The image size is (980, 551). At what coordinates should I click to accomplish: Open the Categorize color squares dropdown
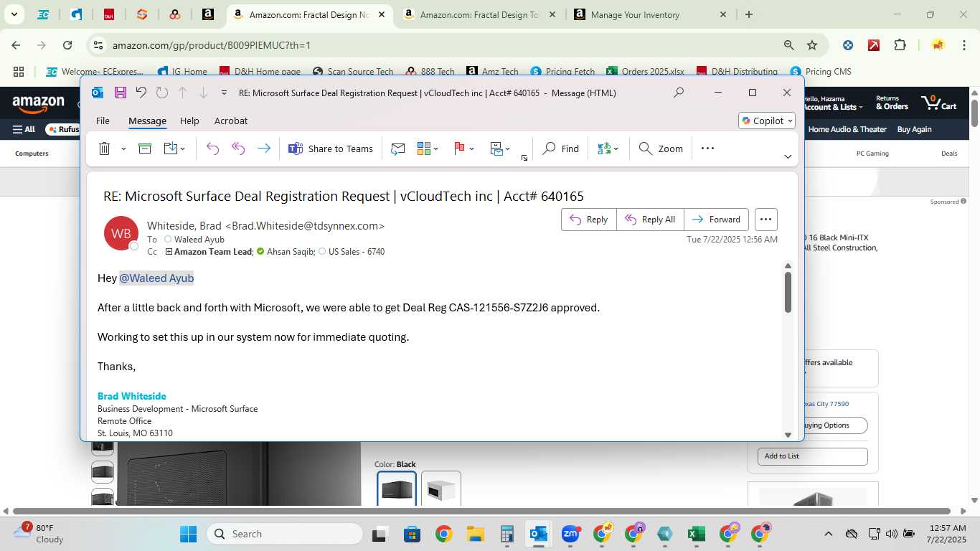pos(428,149)
